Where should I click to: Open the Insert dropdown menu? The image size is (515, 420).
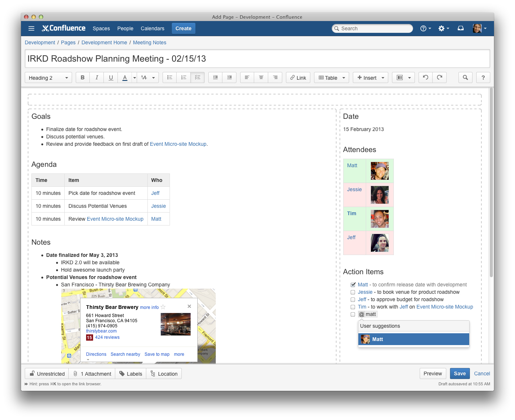point(371,78)
